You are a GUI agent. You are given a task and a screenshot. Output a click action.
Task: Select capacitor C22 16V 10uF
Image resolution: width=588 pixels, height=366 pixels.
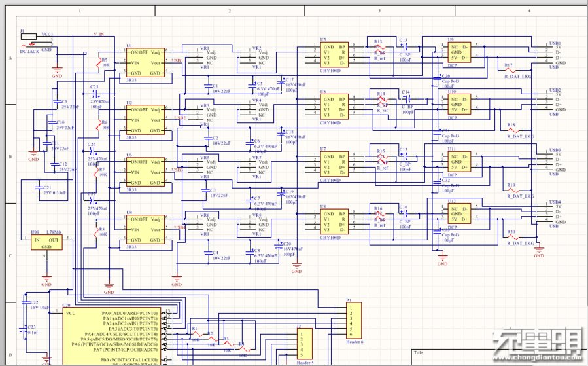(x=26, y=302)
